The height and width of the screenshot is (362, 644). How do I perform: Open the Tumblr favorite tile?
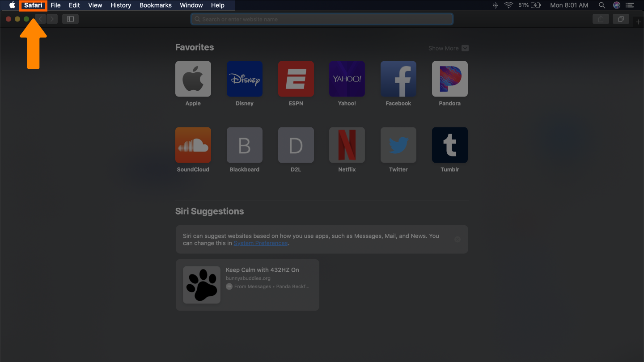(450, 145)
